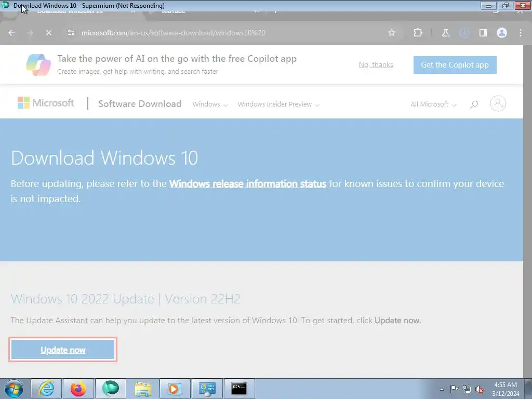532x399 pixels.
Task: Open the Command Prompt taskbar icon
Action: (239, 389)
